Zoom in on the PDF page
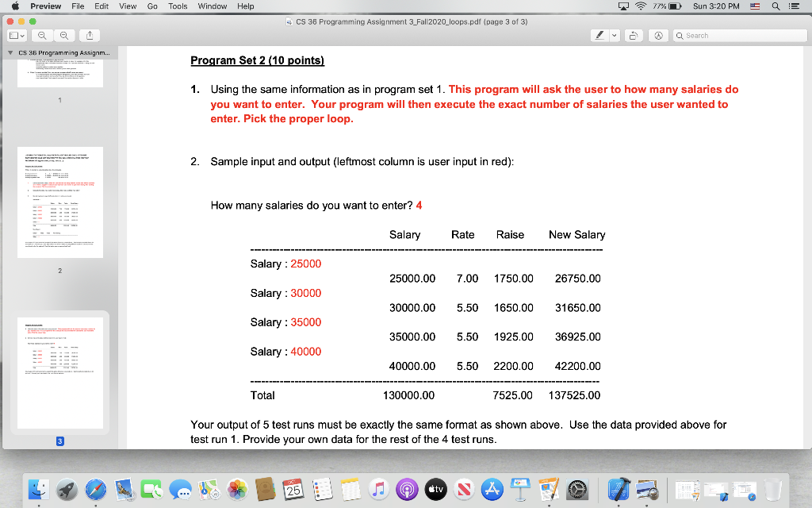The height and width of the screenshot is (508, 812). [64, 35]
